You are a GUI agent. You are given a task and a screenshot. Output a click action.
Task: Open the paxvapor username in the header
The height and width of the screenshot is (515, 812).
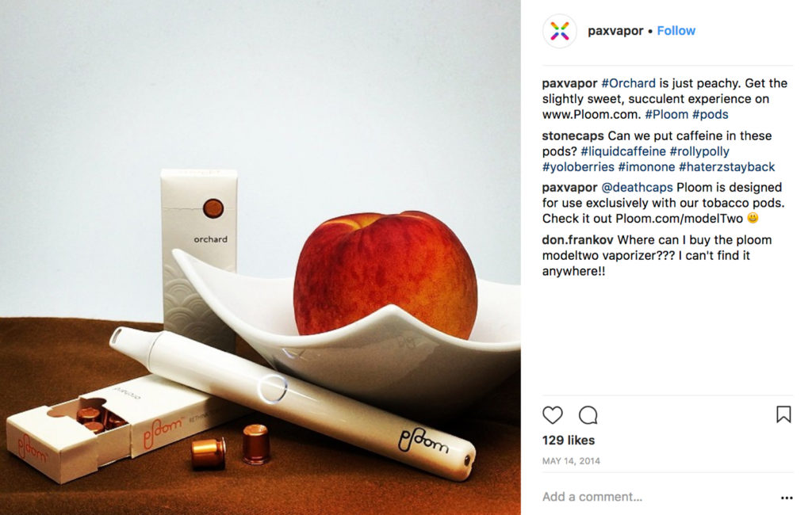(x=615, y=31)
